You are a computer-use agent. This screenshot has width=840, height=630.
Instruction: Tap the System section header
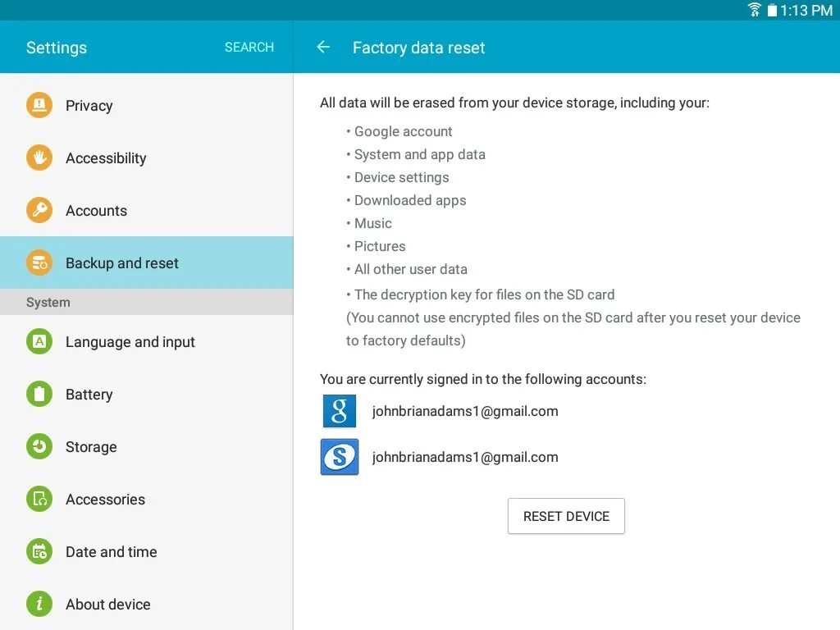click(x=147, y=302)
